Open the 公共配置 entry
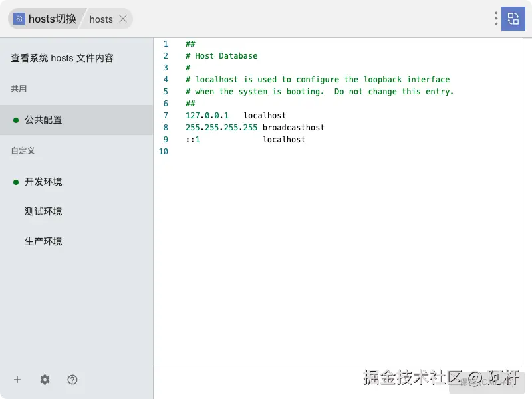The height and width of the screenshot is (399, 532). pos(44,120)
